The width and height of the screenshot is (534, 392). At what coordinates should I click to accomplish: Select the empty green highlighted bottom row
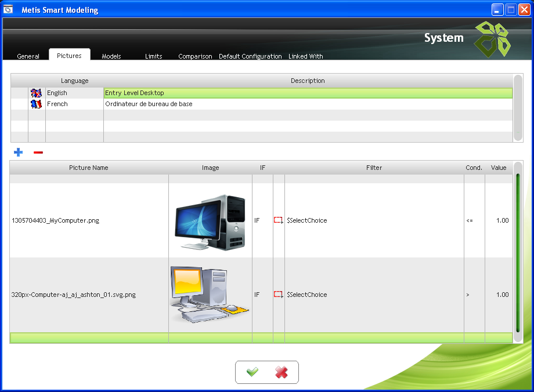tap(261, 337)
